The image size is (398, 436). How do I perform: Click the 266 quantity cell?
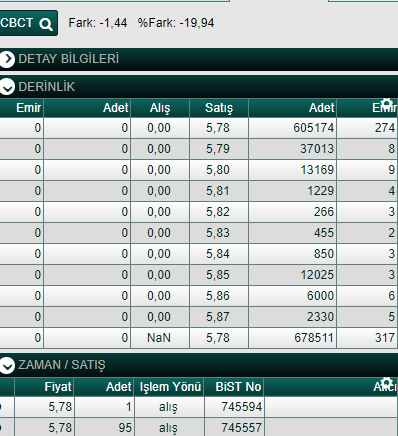coord(292,212)
